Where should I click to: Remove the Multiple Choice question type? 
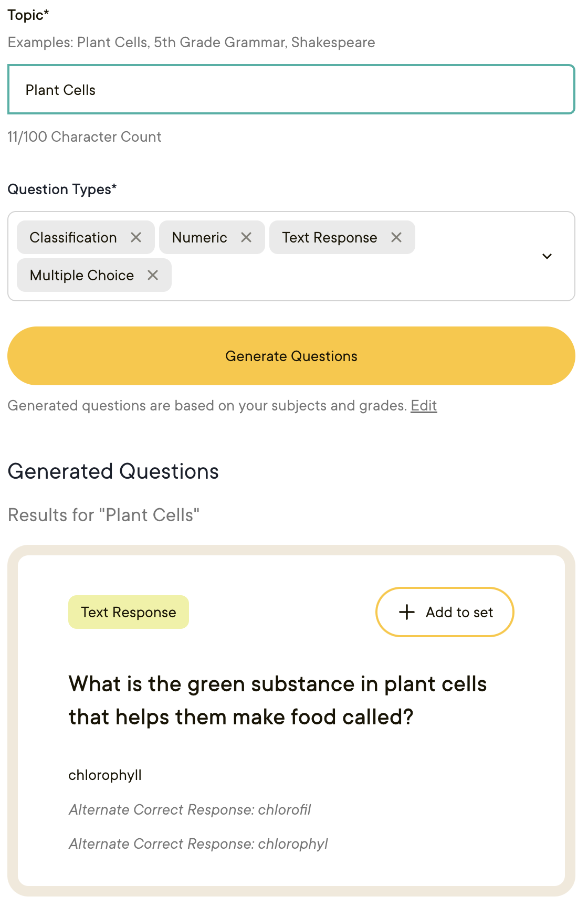point(153,275)
